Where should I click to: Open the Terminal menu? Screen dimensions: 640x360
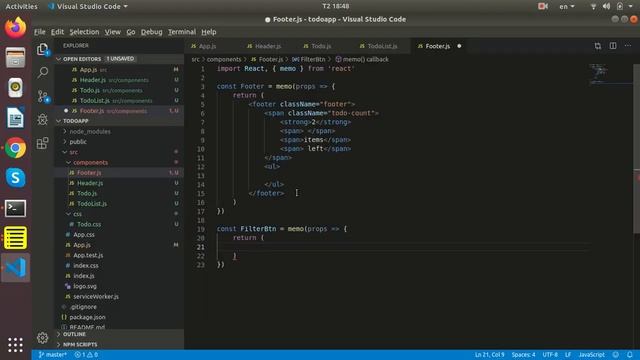pos(182,32)
